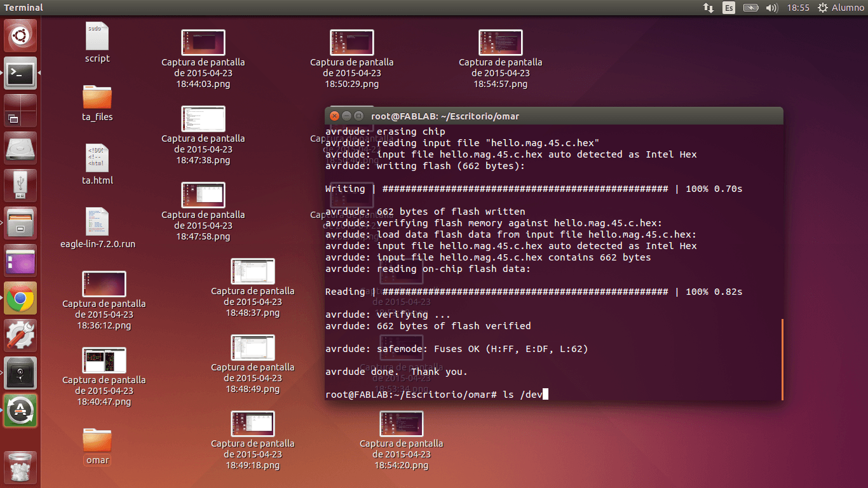The height and width of the screenshot is (488, 868).
Task: Select screenshot thumbnail dated 18:49:18
Action: tap(253, 423)
